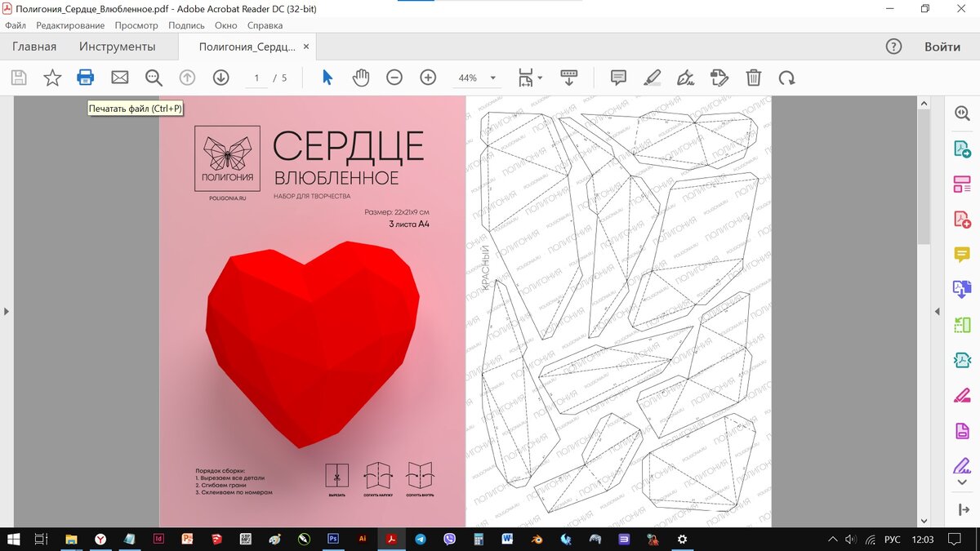Go to previous page arrow

point(187,78)
